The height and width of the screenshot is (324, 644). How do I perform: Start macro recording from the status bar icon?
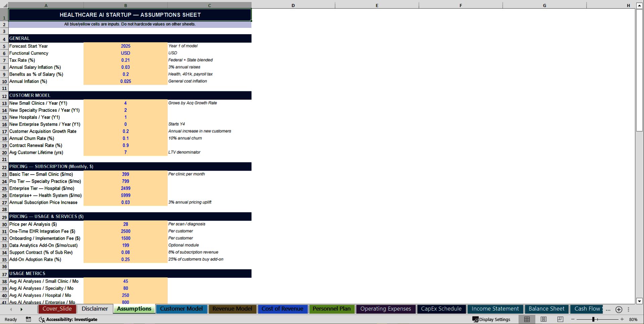click(29, 319)
